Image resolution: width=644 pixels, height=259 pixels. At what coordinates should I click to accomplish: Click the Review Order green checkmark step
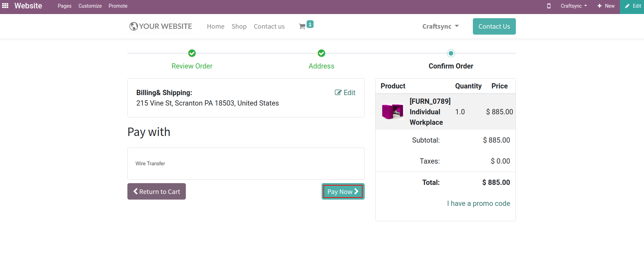pos(192,53)
